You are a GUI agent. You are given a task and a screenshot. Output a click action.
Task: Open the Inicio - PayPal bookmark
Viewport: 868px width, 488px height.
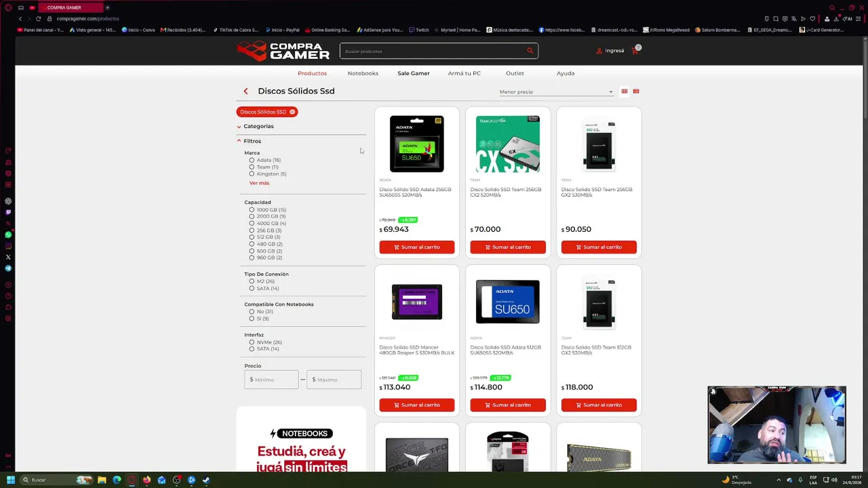click(x=283, y=30)
